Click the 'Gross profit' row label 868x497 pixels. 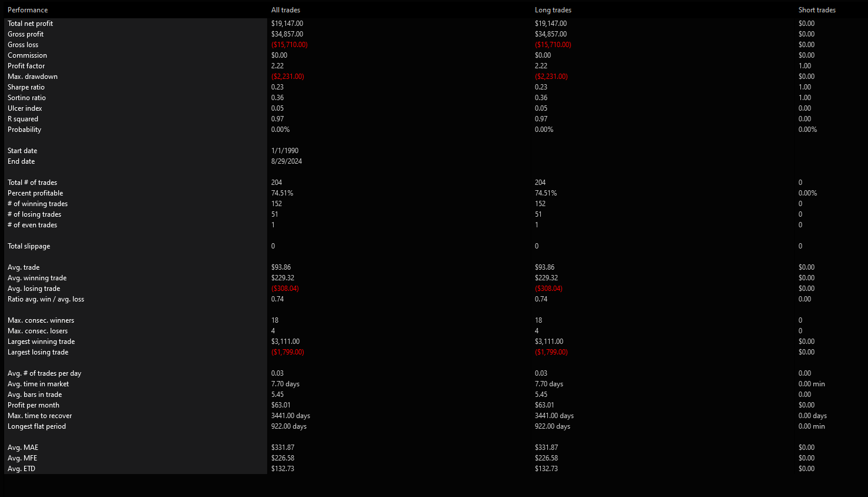pos(25,34)
